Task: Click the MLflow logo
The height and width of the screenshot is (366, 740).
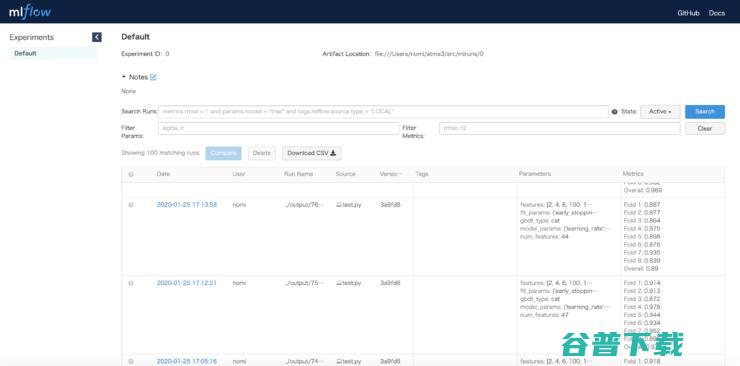Action: [30, 12]
